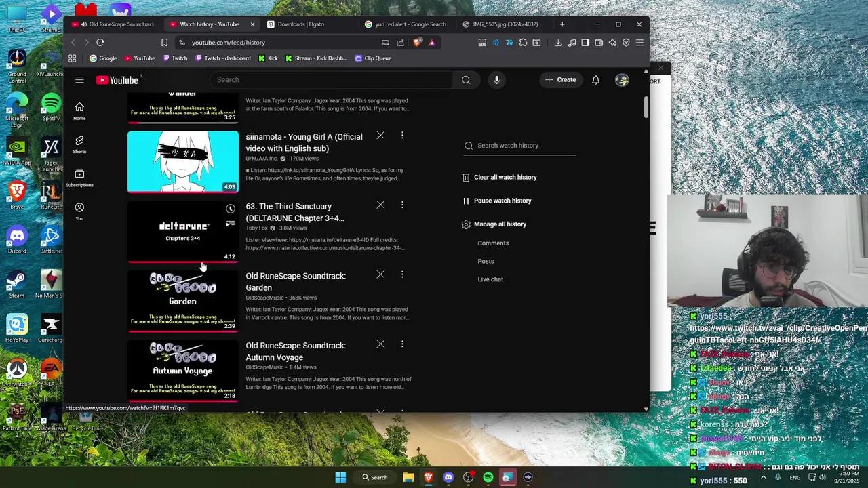Remove Autumn Voyage from watch history
The image size is (868, 488).
click(x=380, y=344)
